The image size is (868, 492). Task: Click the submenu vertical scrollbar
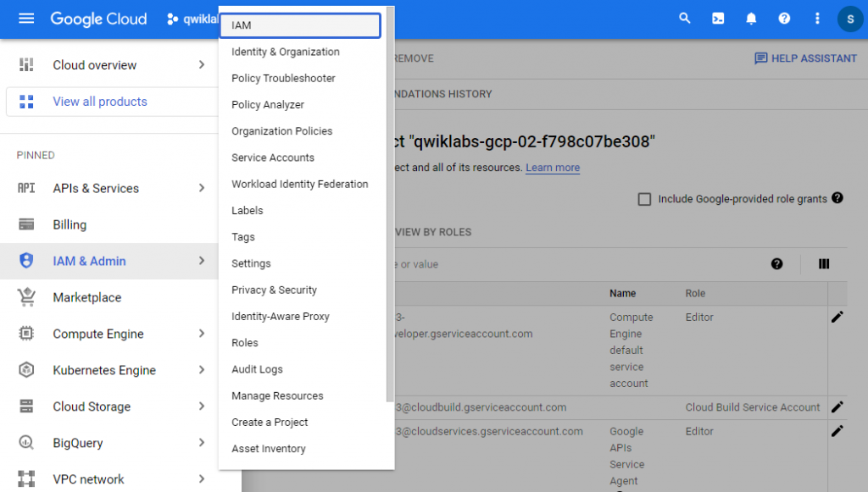point(390,205)
